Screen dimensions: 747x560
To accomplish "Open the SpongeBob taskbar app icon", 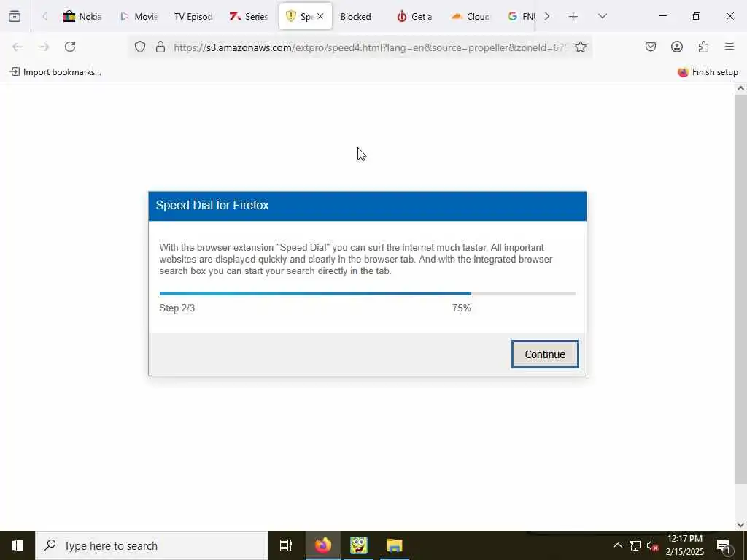I will click(x=359, y=545).
